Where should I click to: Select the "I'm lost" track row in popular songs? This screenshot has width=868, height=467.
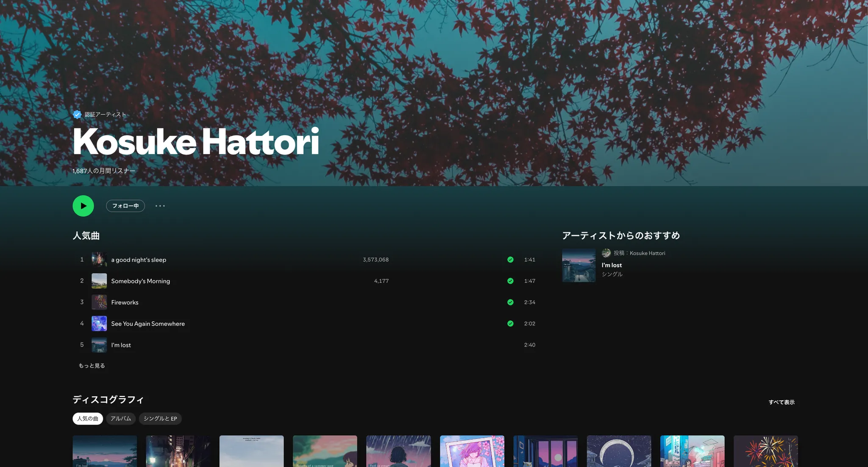(x=254, y=345)
